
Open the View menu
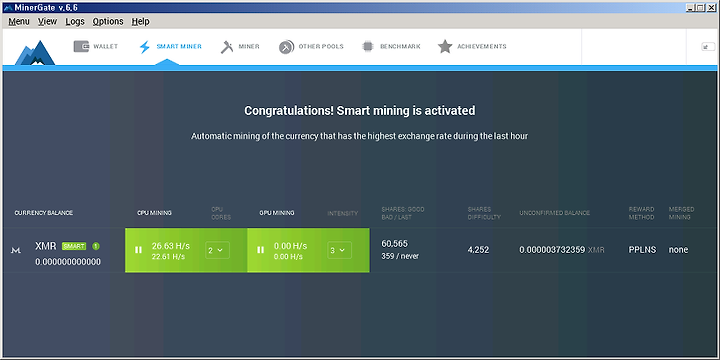coord(47,22)
